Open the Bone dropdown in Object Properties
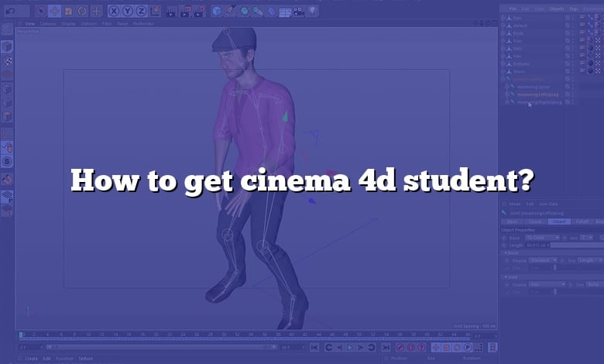This screenshot has height=364, width=604. click(x=542, y=238)
